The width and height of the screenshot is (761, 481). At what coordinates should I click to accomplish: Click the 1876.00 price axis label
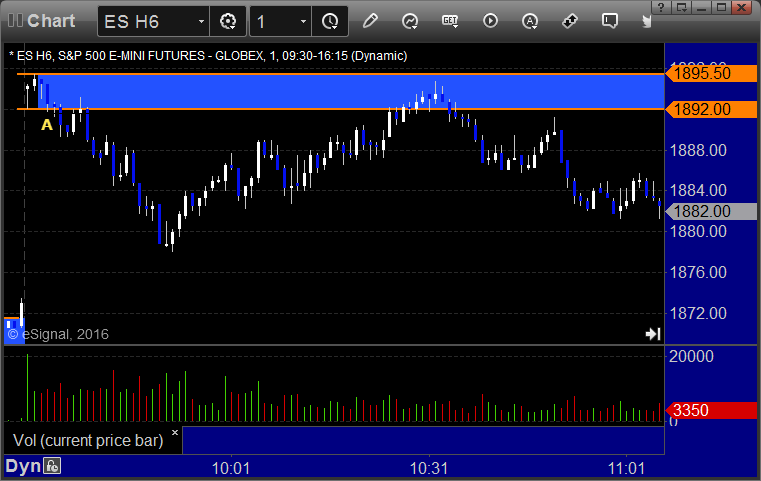tap(698, 272)
